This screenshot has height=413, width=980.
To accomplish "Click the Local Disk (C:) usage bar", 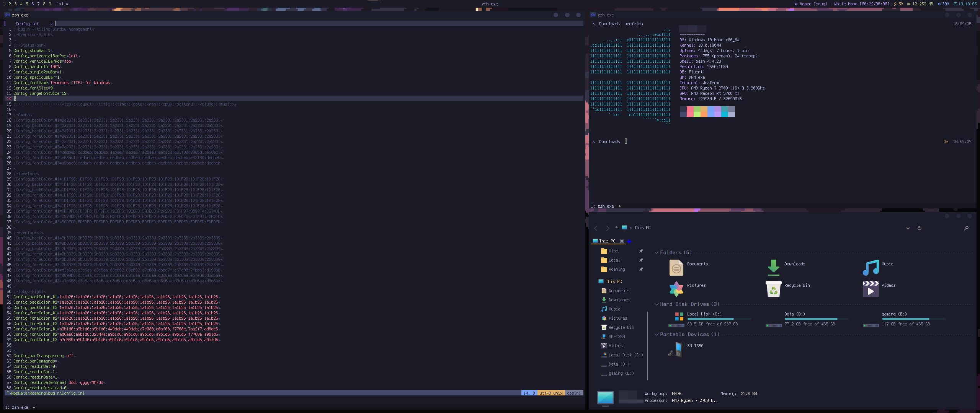I will [x=719, y=319].
